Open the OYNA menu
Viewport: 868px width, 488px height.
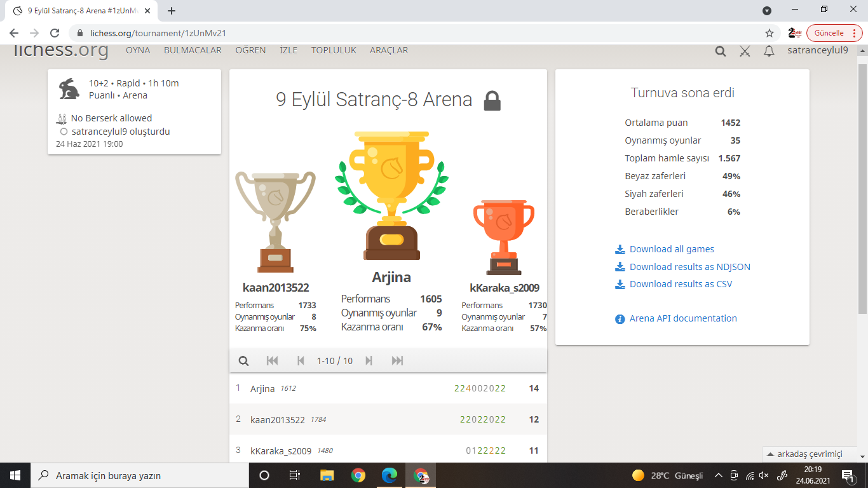138,50
